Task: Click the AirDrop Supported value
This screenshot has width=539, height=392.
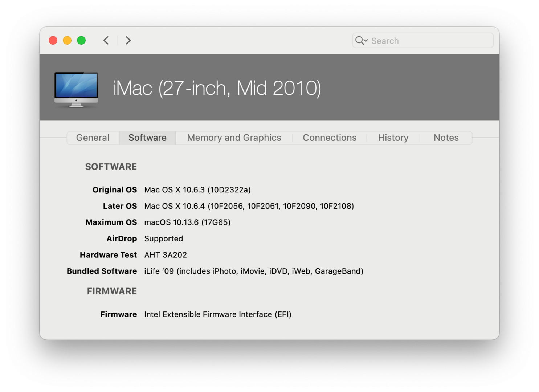Action: pyautogui.click(x=164, y=239)
